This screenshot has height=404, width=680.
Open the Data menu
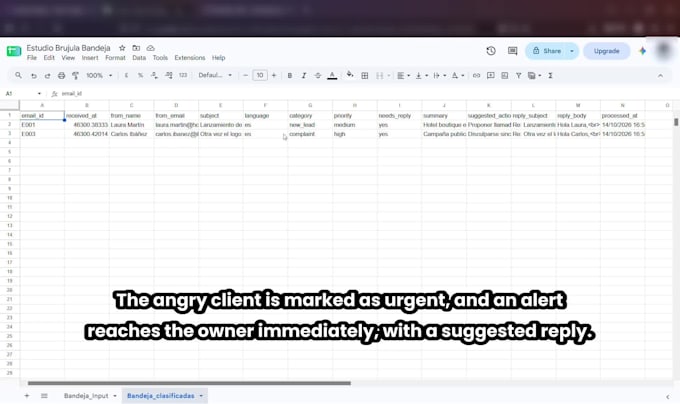(x=139, y=58)
